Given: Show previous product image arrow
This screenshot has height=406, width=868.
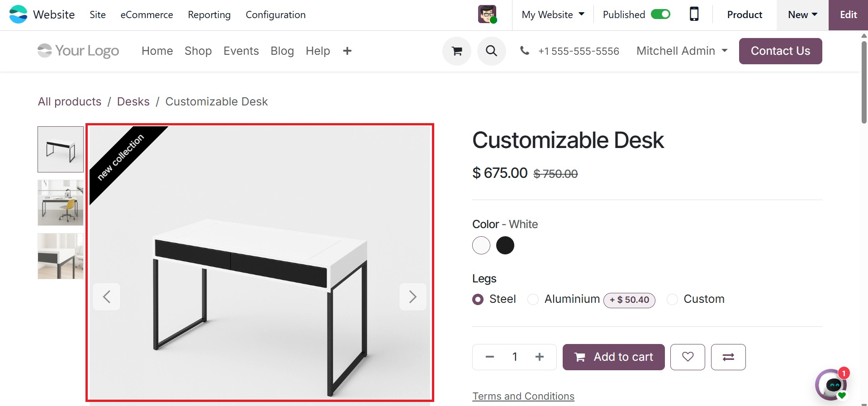Looking at the screenshot, I should (107, 297).
